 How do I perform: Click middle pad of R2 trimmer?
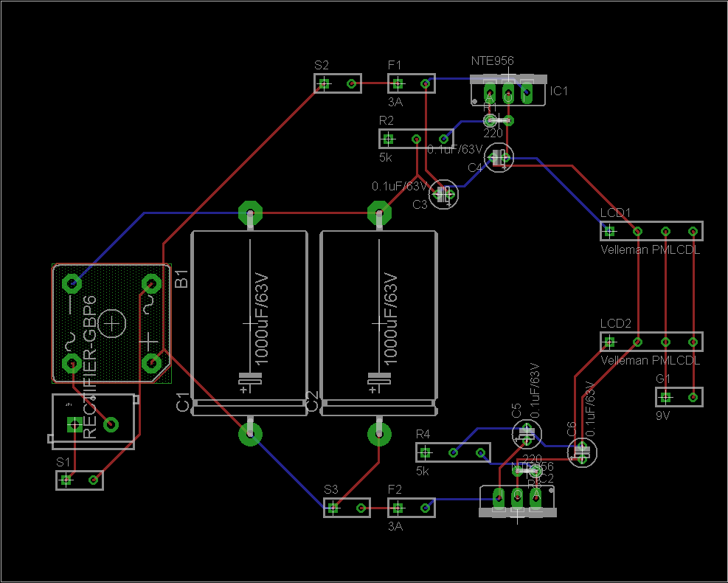[417, 139]
